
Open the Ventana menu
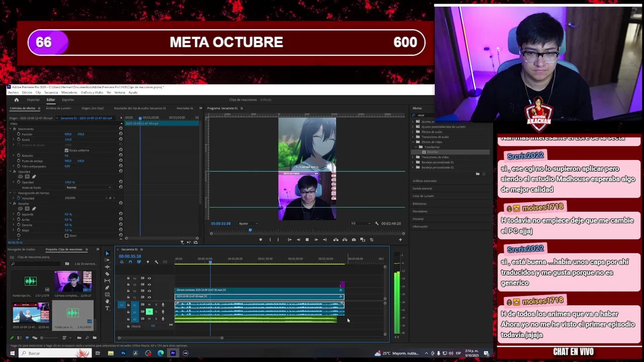pyautogui.click(x=120, y=93)
